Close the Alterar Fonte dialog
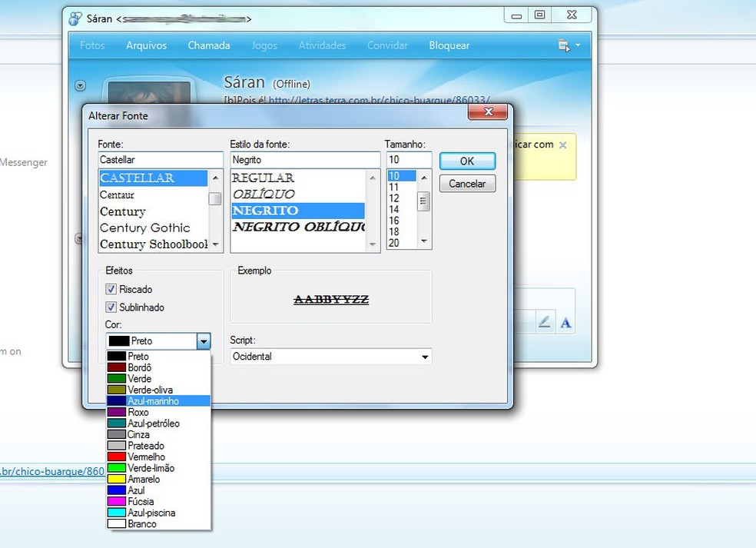Image resolution: width=756 pixels, height=548 pixels. click(487, 114)
